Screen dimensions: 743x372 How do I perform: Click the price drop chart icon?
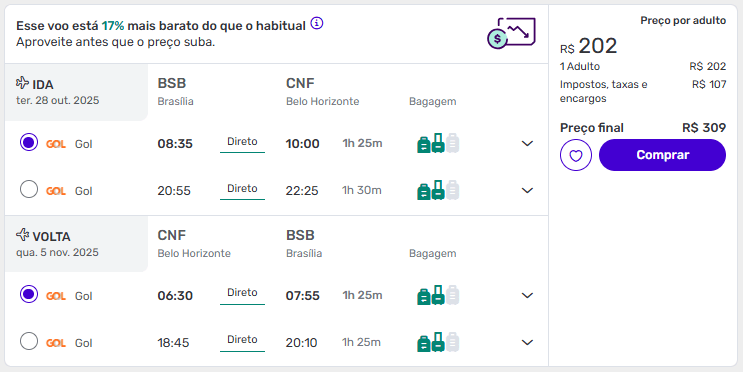click(x=511, y=33)
